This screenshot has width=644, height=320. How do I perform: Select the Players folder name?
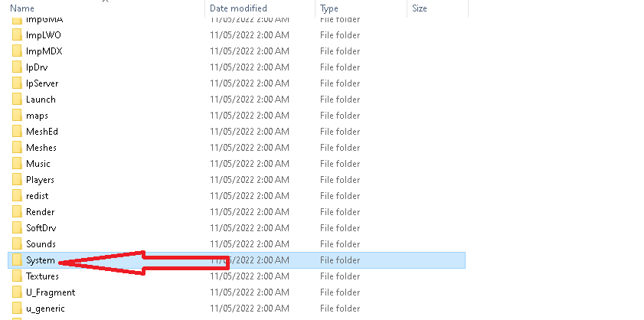click(x=40, y=180)
